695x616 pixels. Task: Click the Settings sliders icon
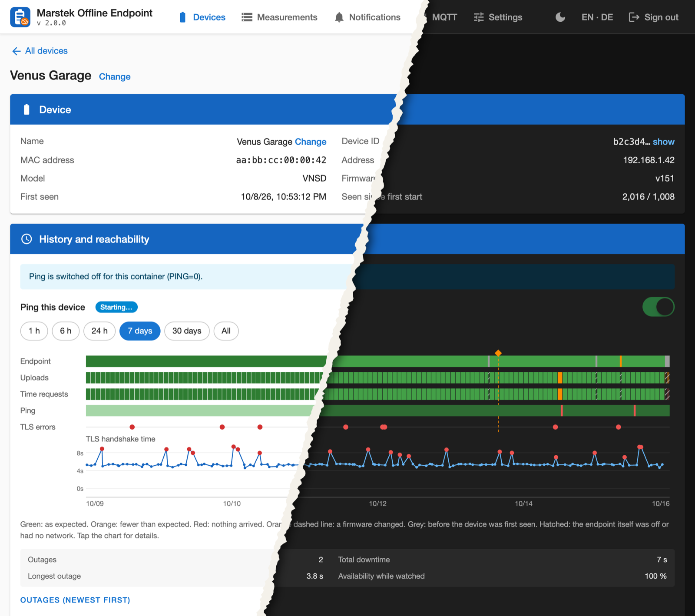(x=479, y=17)
